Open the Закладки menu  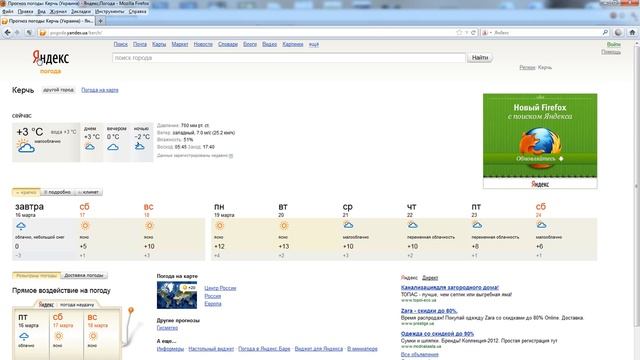[x=81, y=11]
